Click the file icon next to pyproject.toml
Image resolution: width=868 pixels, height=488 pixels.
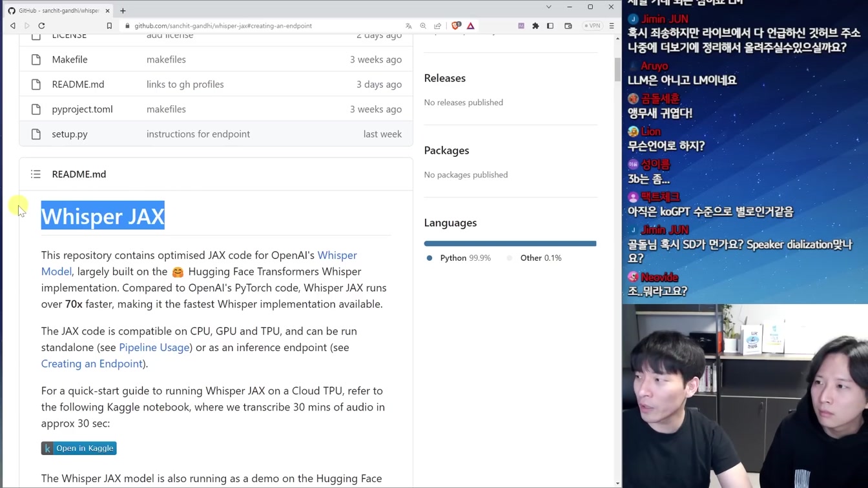pos(36,109)
